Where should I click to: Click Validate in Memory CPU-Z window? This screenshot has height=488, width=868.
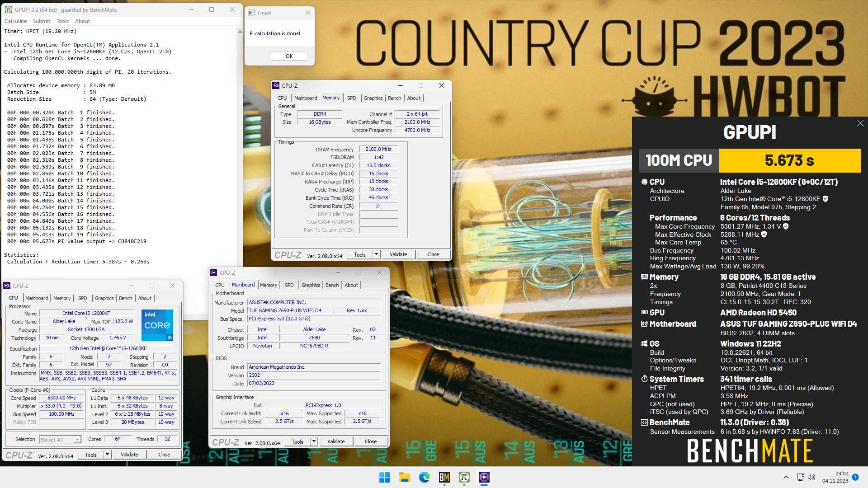(398, 254)
